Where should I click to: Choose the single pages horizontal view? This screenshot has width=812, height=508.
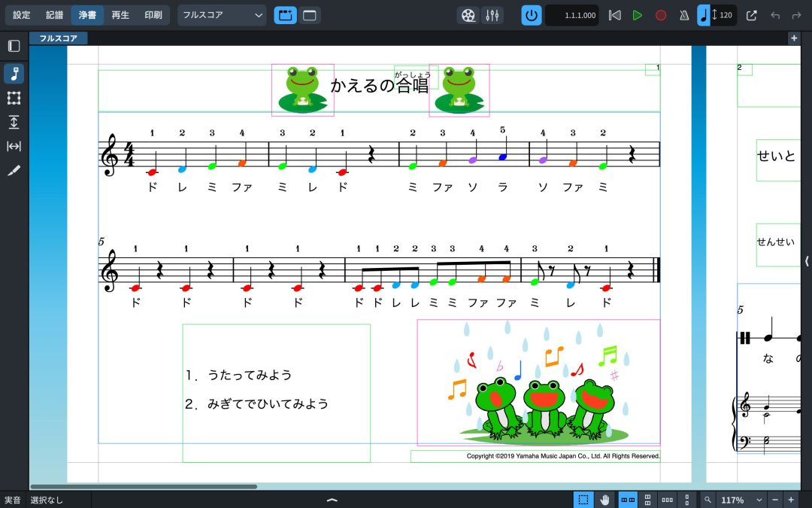point(668,500)
